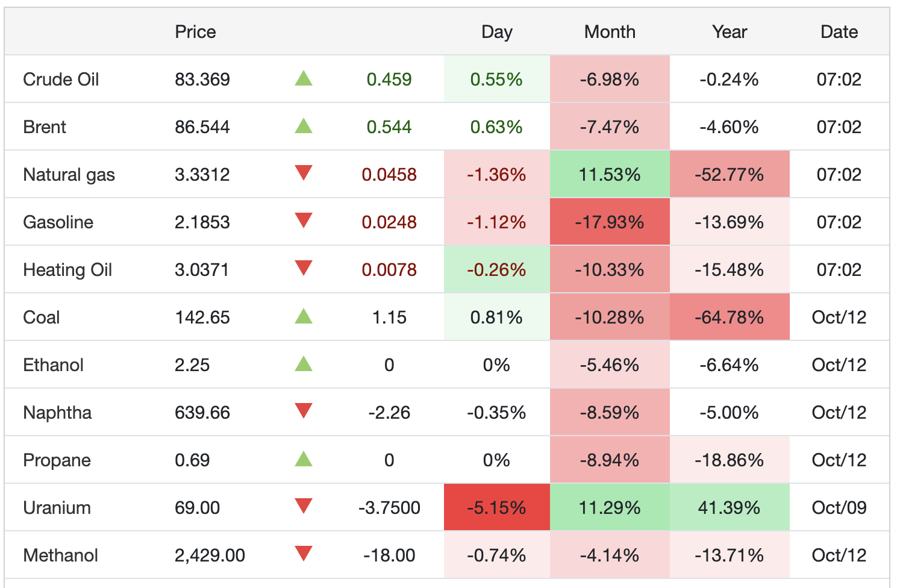Select the Coal price 142.65
This screenshot has height=588, width=900.
tap(202, 317)
